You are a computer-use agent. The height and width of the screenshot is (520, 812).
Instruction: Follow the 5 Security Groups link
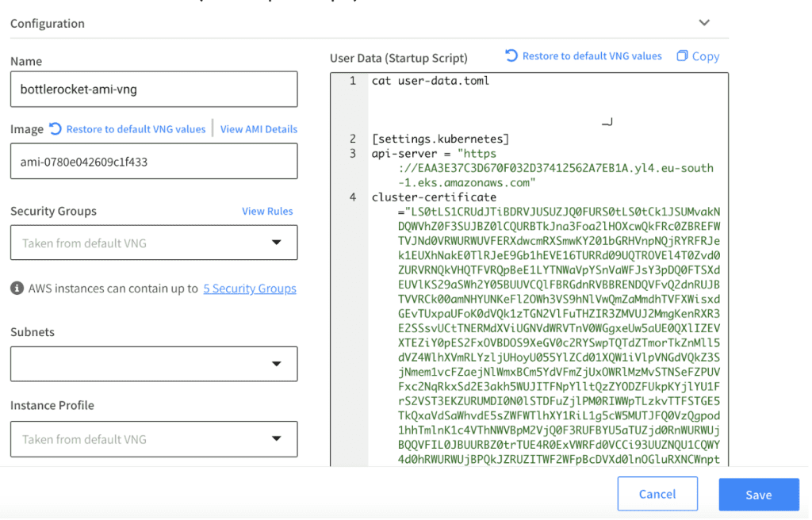(x=250, y=289)
